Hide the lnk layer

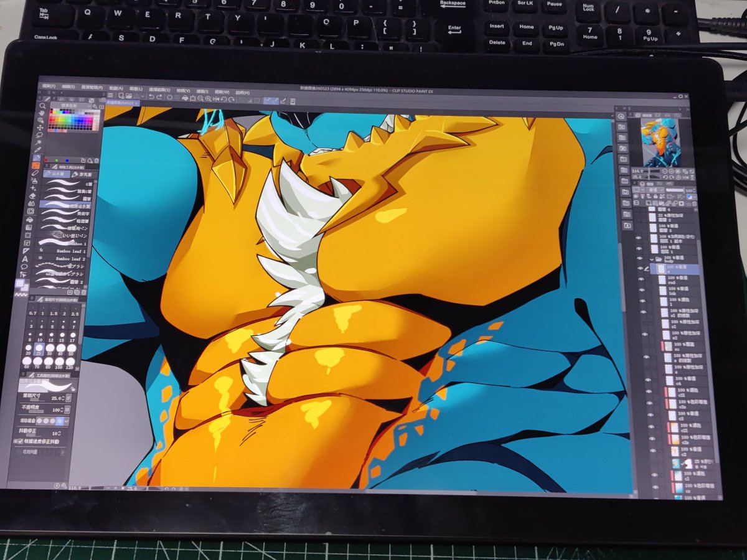click(642, 289)
